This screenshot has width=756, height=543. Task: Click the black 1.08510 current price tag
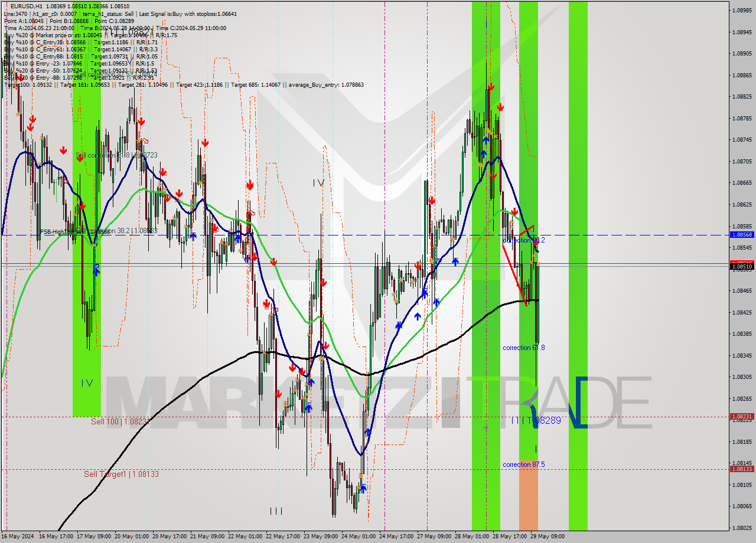pos(742,266)
